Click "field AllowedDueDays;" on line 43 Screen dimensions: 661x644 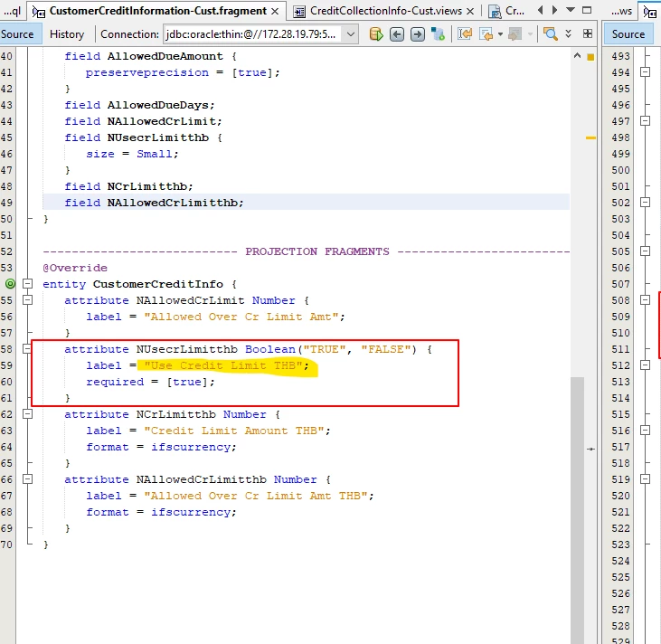tap(139, 105)
